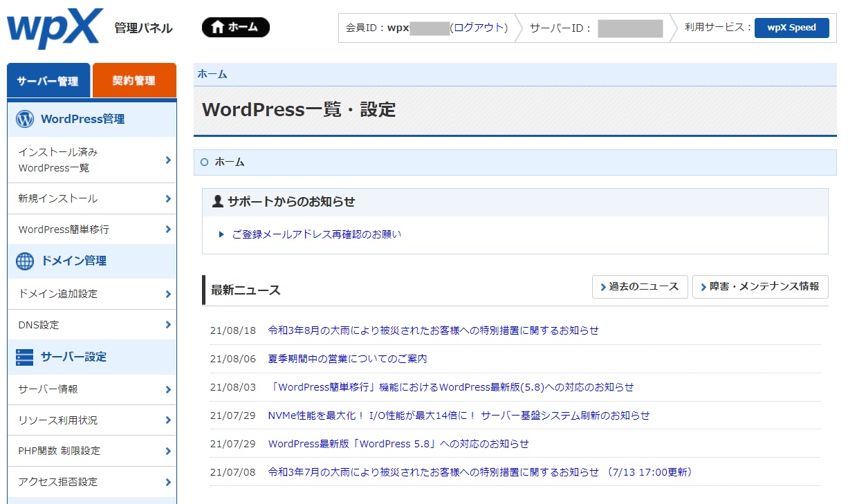Open the 21/08/18 特別措置 news article
The width and height of the screenshot is (866, 504).
click(x=434, y=330)
